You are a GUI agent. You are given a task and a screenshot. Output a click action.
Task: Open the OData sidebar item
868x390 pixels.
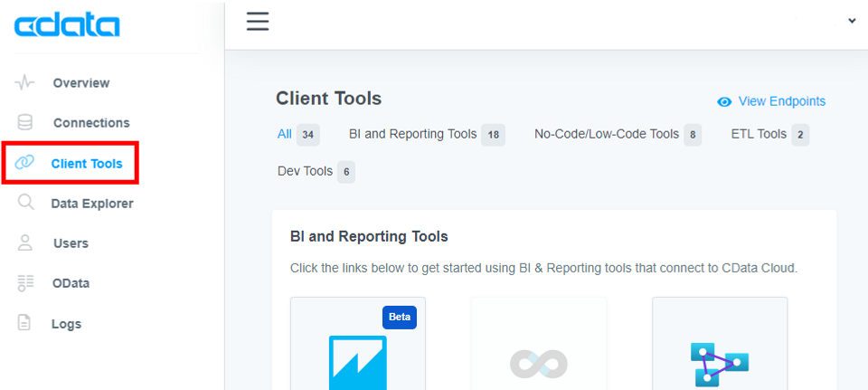point(71,283)
